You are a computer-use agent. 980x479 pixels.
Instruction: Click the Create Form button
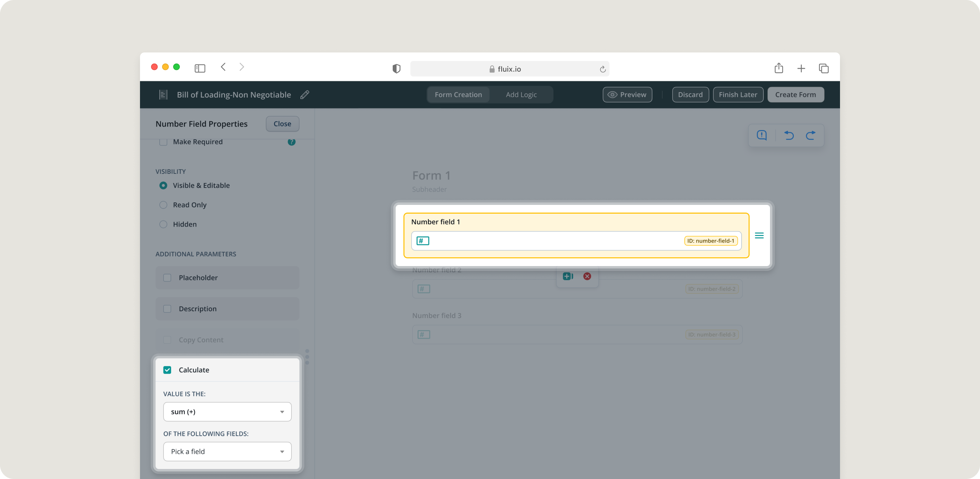[x=796, y=95]
